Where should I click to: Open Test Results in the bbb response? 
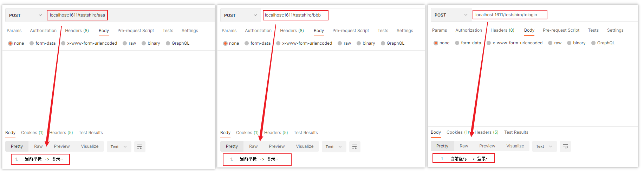click(306, 133)
